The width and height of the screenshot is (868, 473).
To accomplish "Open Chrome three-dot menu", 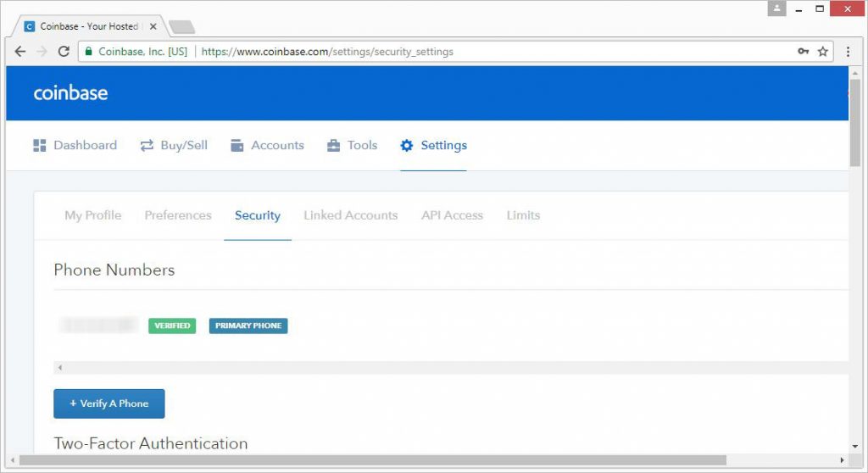I will click(848, 52).
